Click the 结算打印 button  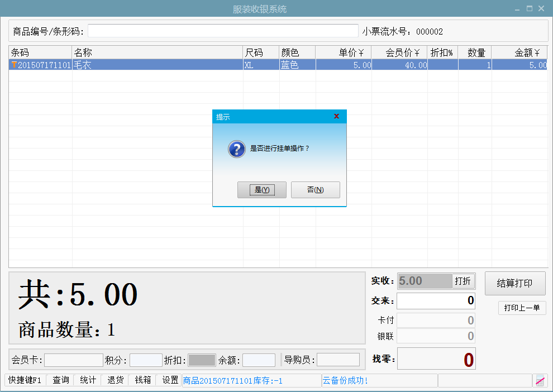(515, 283)
